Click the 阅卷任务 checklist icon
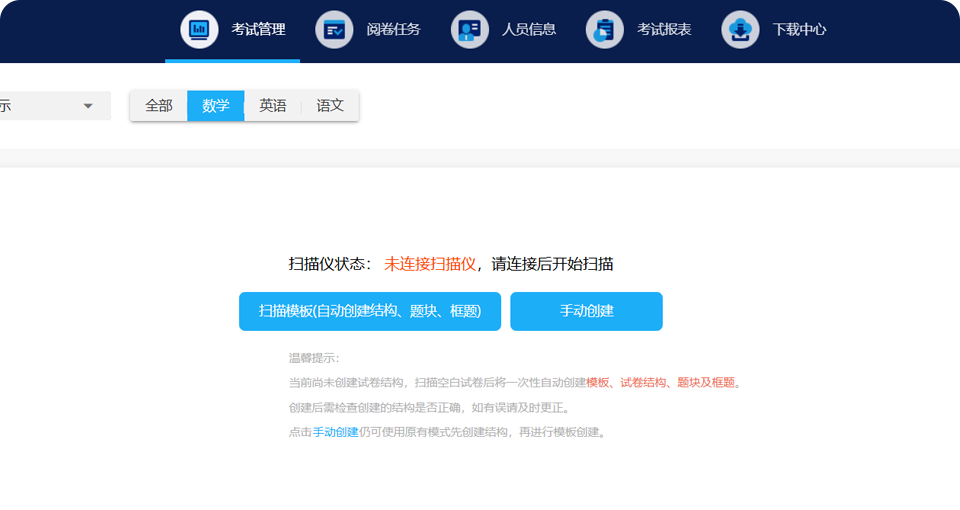960x510 pixels. (x=334, y=29)
